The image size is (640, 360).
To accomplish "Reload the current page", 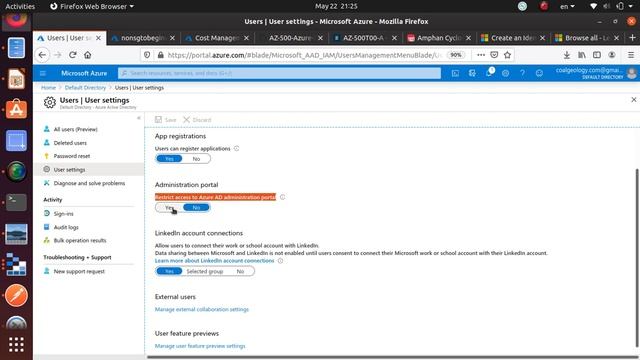I will tap(73, 55).
